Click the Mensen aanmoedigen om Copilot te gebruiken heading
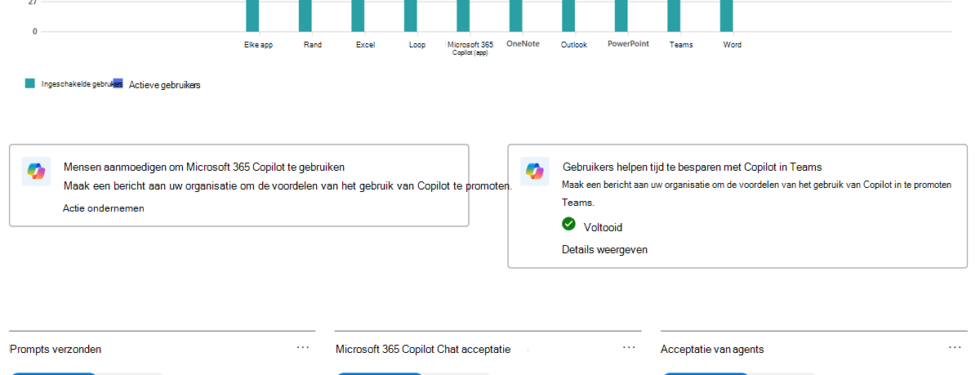The height and width of the screenshot is (375, 980). (x=204, y=167)
